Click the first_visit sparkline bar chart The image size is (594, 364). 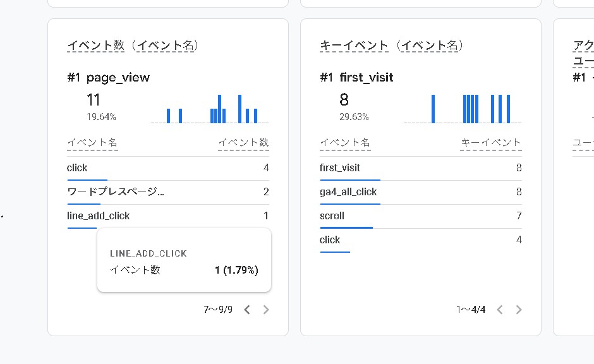pos(463,109)
